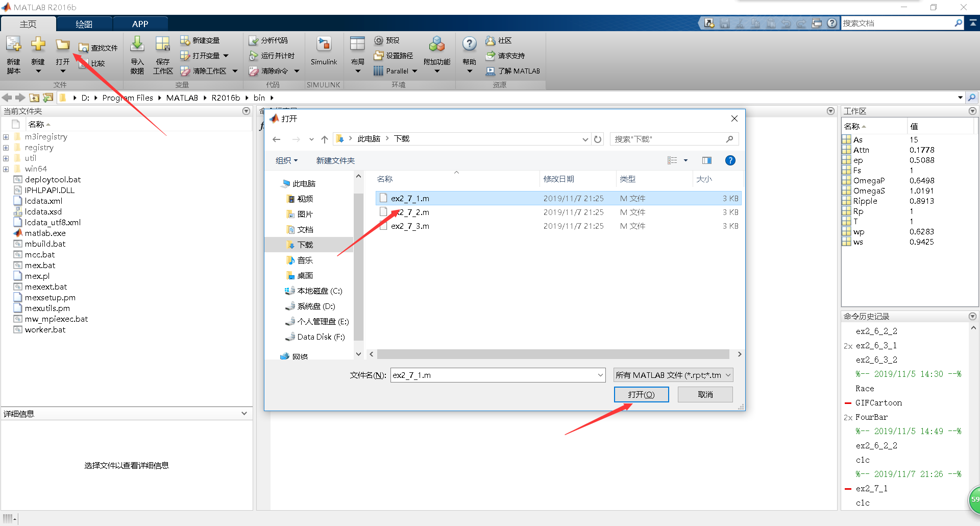The image size is (980, 526).
Task: Click the 新建变量 (New Variable) icon
Action: coord(200,40)
